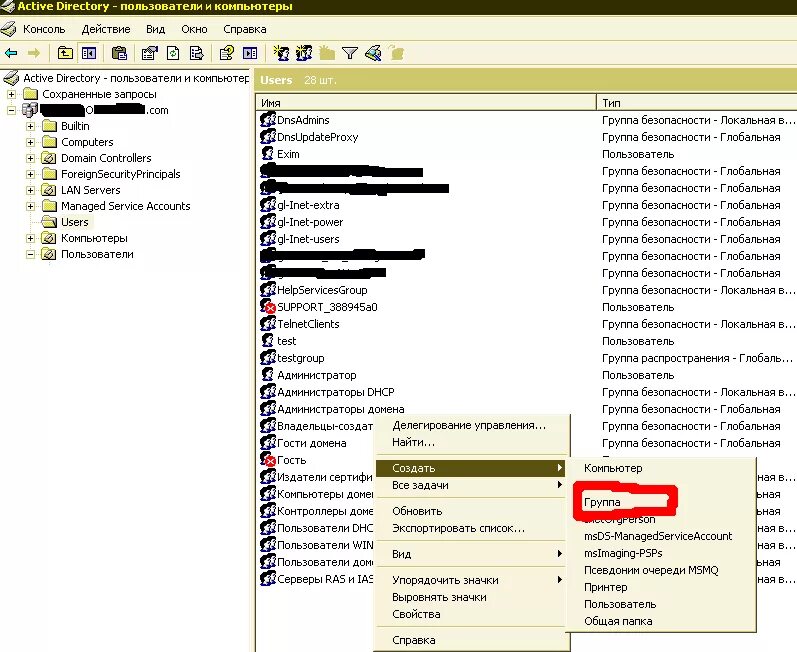Click the Back arrow in toolbar
Viewport: 797px width, 652px height.
click(x=11, y=53)
